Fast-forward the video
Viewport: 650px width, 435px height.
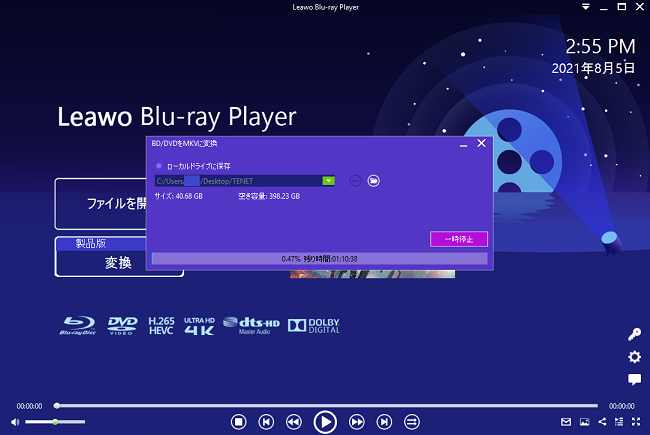357,422
